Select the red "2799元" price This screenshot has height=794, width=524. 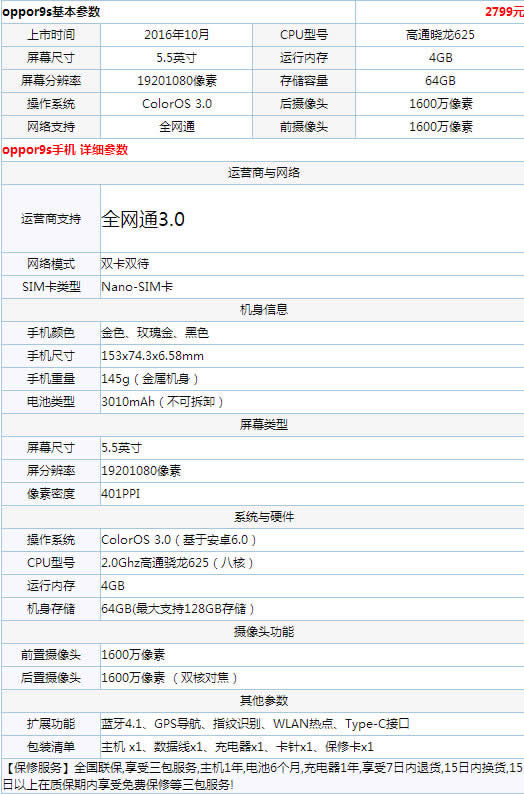(x=504, y=12)
